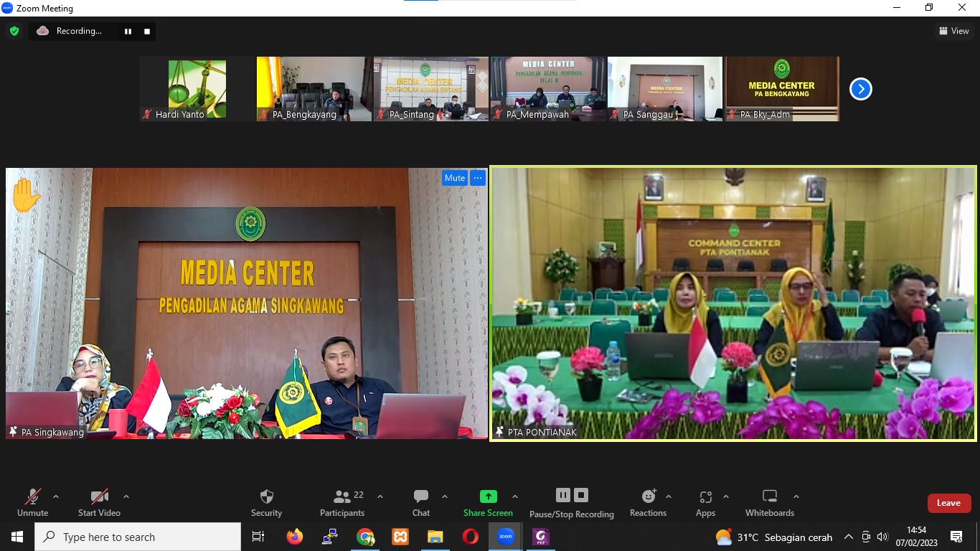This screenshot has width=980, height=551.
Task: Start Video with camera toggle
Action: [x=99, y=502]
